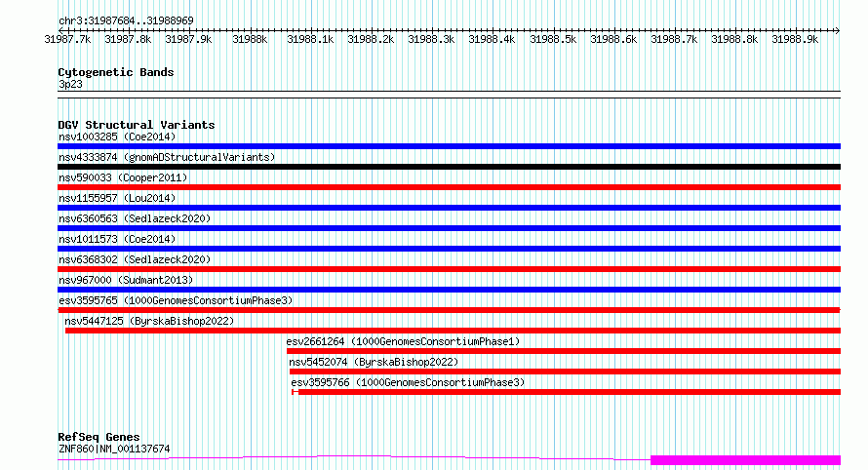Click the nsv5452074 (ByrskaBishop2022) label
This screenshot has height=470, width=868.
tap(374, 362)
